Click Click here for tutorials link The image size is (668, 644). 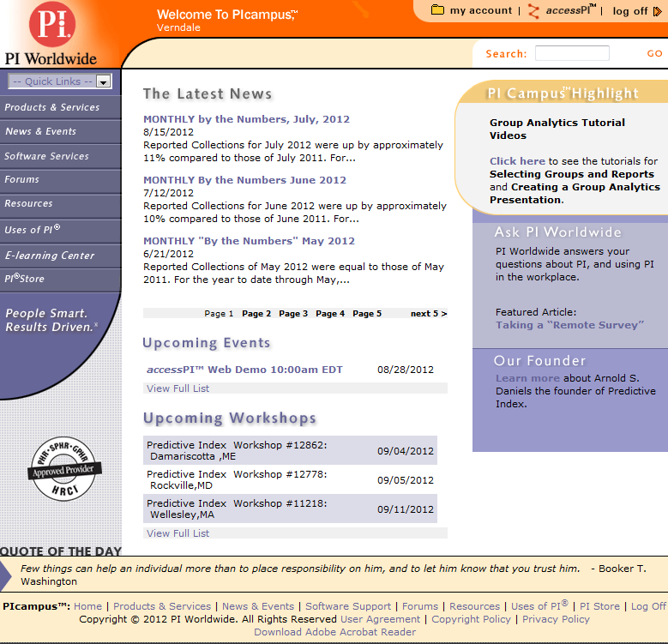pos(517,161)
